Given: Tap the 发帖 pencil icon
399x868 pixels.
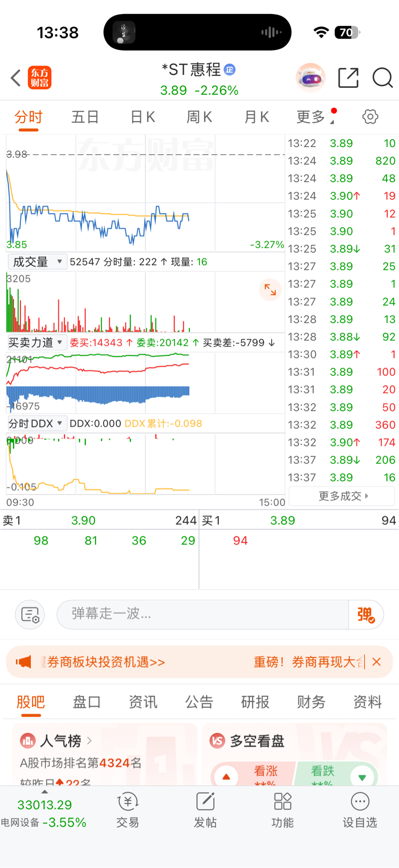Looking at the screenshot, I should 205,801.
